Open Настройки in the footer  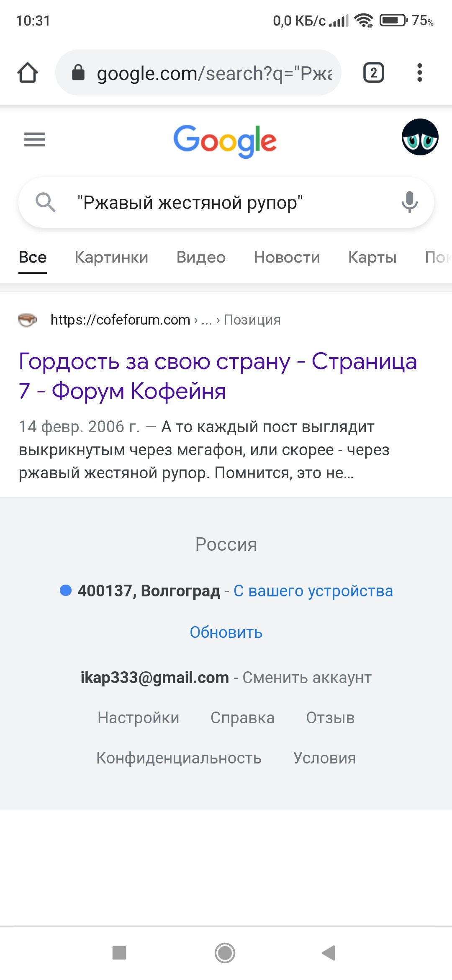(138, 718)
